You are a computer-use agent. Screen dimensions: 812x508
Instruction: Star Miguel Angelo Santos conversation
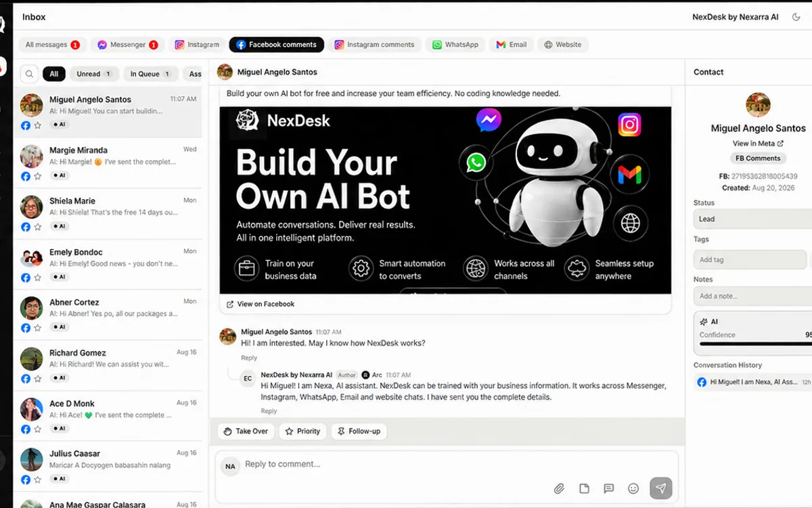pyautogui.click(x=38, y=125)
